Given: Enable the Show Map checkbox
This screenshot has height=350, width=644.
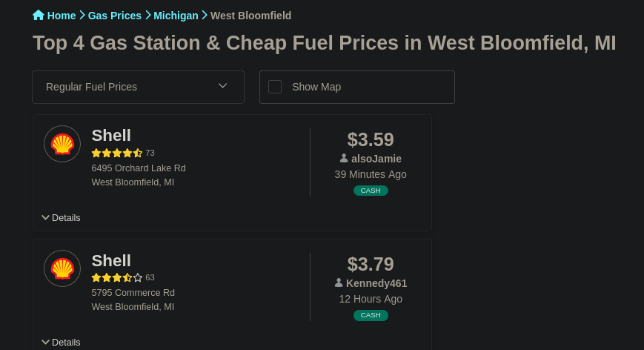Looking at the screenshot, I should 275,87.
